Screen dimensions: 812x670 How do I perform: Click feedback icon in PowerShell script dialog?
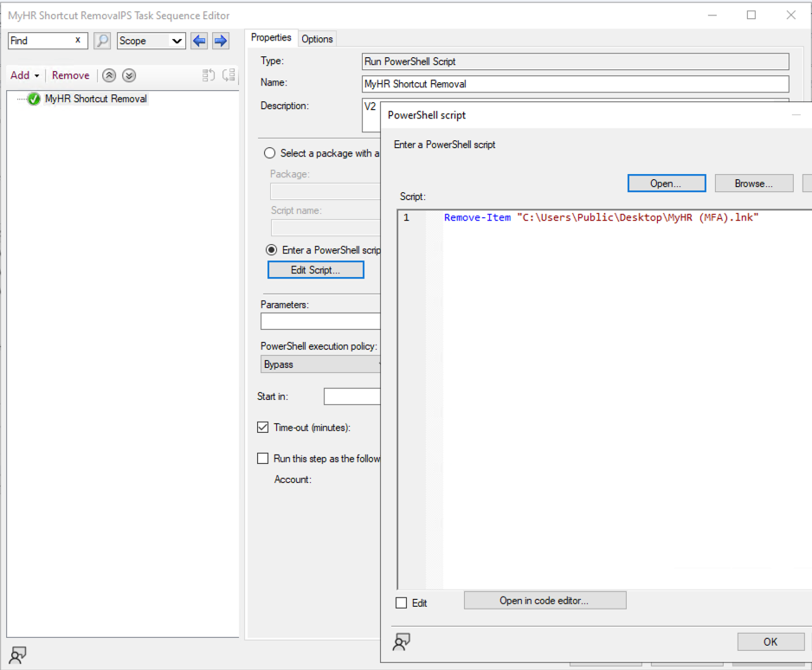402,642
